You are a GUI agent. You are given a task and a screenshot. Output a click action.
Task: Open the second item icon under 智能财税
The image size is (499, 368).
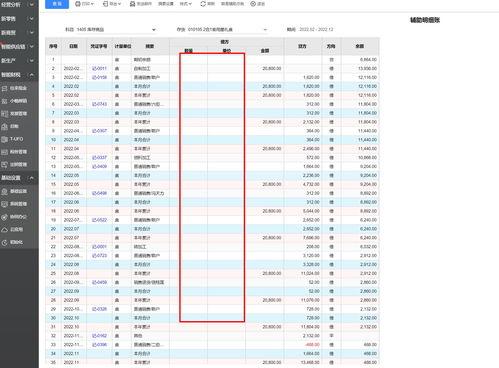coord(4,101)
